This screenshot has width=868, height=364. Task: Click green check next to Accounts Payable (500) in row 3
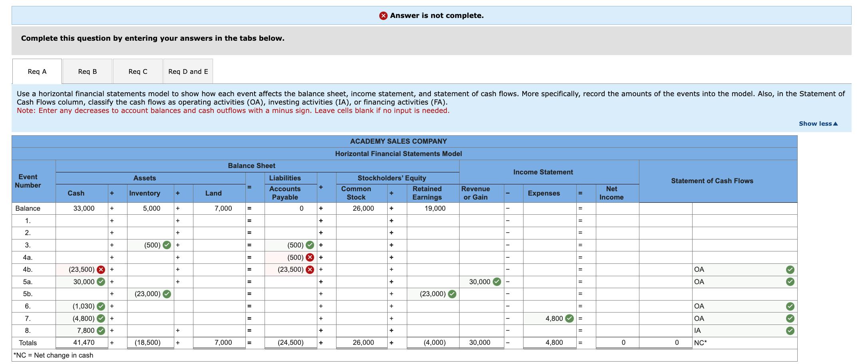[x=310, y=245]
